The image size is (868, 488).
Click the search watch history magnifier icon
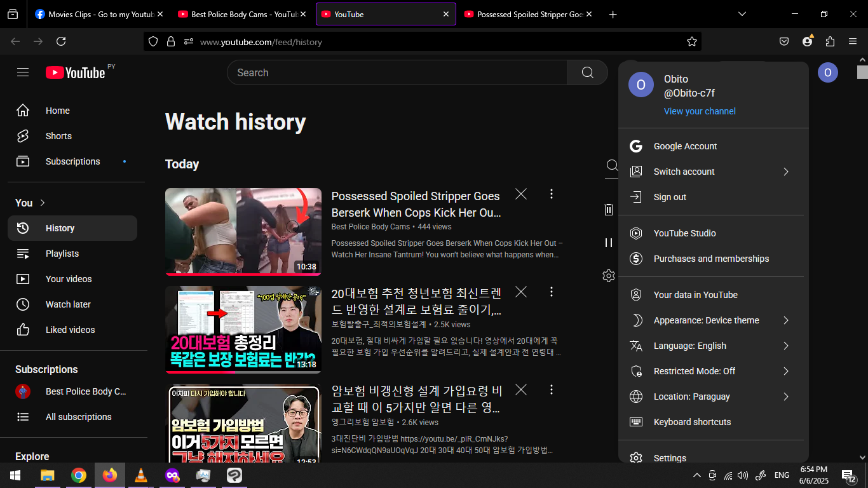tap(612, 165)
